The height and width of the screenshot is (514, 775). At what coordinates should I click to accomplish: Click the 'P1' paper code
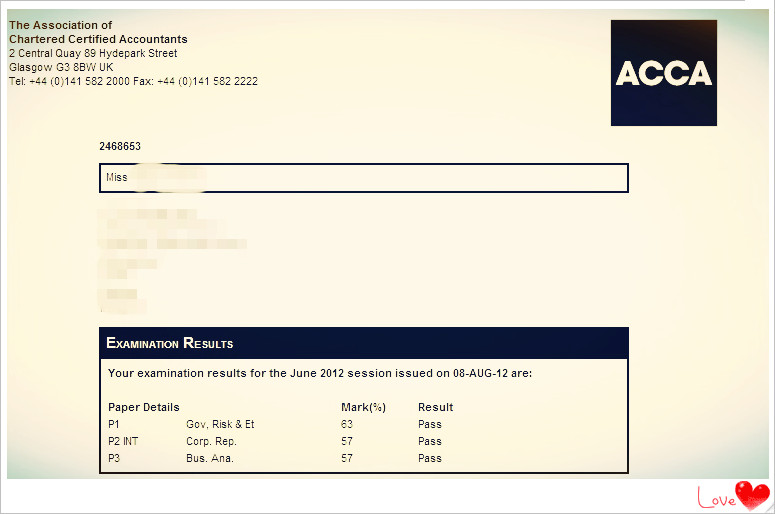pyautogui.click(x=114, y=424)
